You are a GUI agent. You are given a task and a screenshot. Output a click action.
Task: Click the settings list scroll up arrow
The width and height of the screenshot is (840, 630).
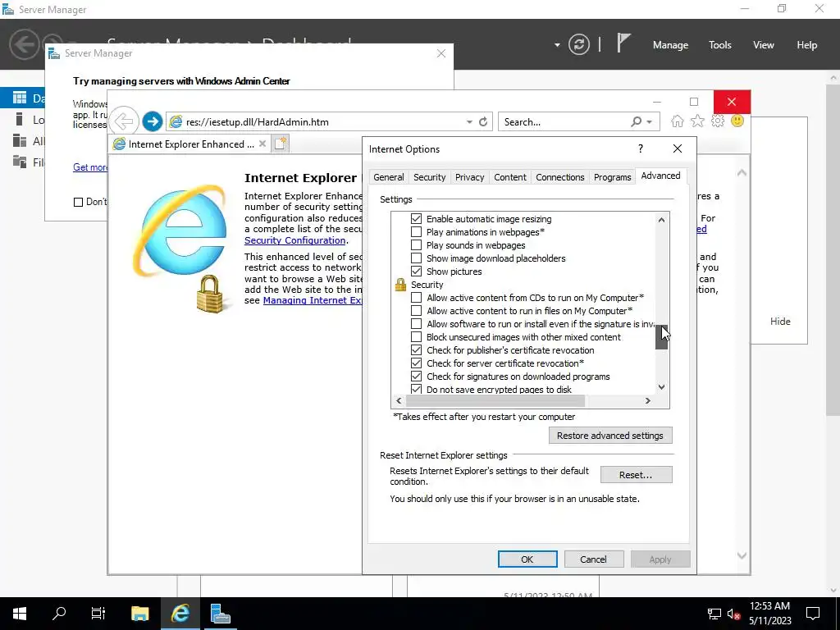click(x=662, y=220)
